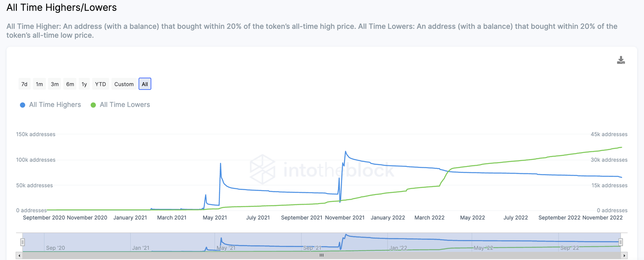Open the Custom date range picker
This screenshot has width=644, height=260.
[124, 84]
